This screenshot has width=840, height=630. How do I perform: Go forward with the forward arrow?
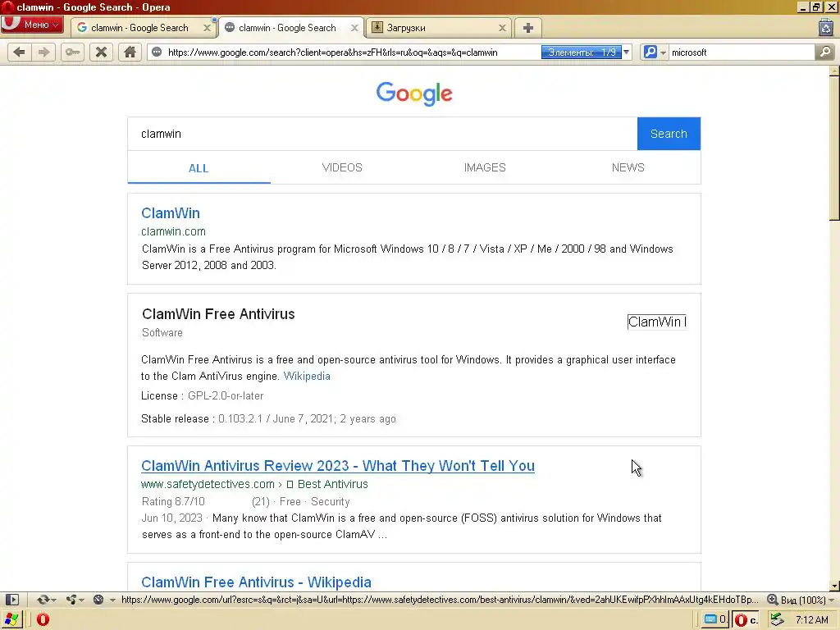tap(44, 52)
